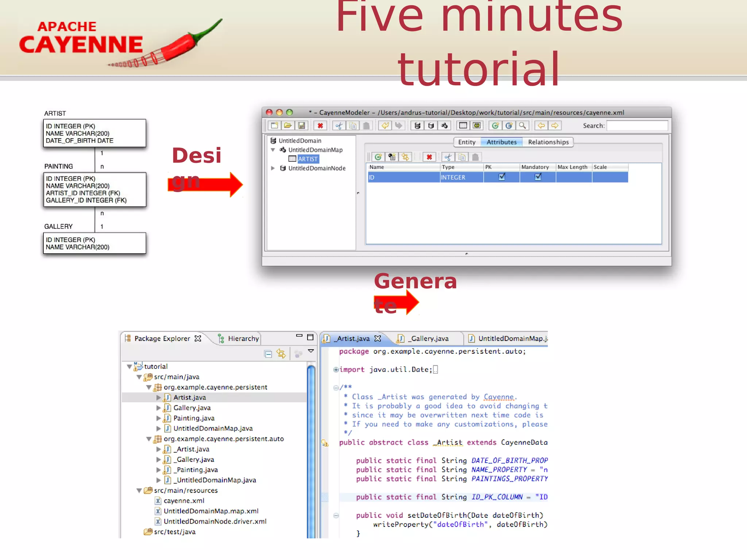Click Copy icon in main toolbar
747x560 pixels.
pyautogui.click(x=353, y=126)
